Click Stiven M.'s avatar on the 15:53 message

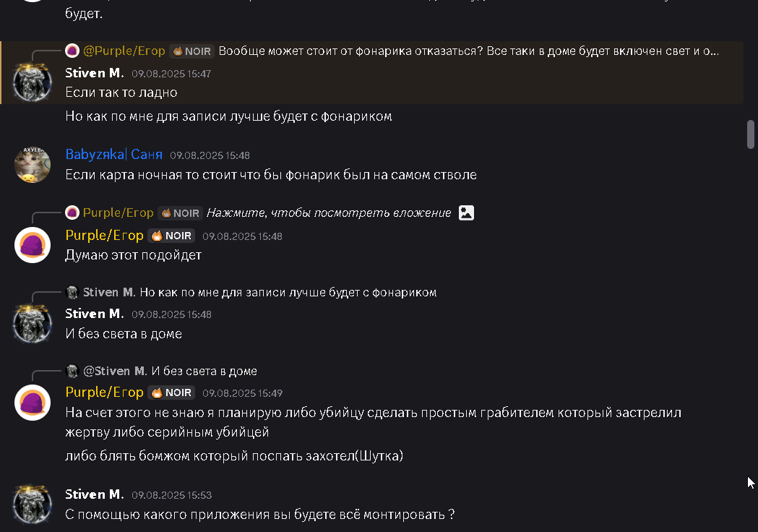(x=33, y=504)
